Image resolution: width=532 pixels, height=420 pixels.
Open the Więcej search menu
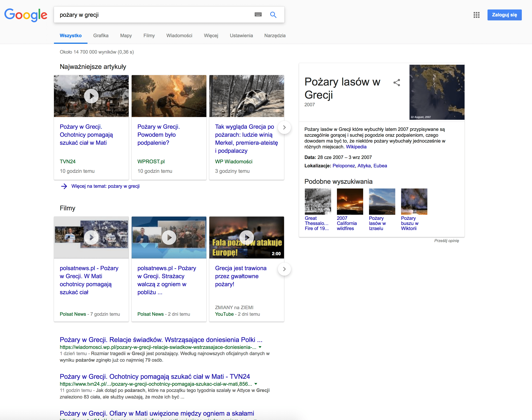click(x=211, y=36)
